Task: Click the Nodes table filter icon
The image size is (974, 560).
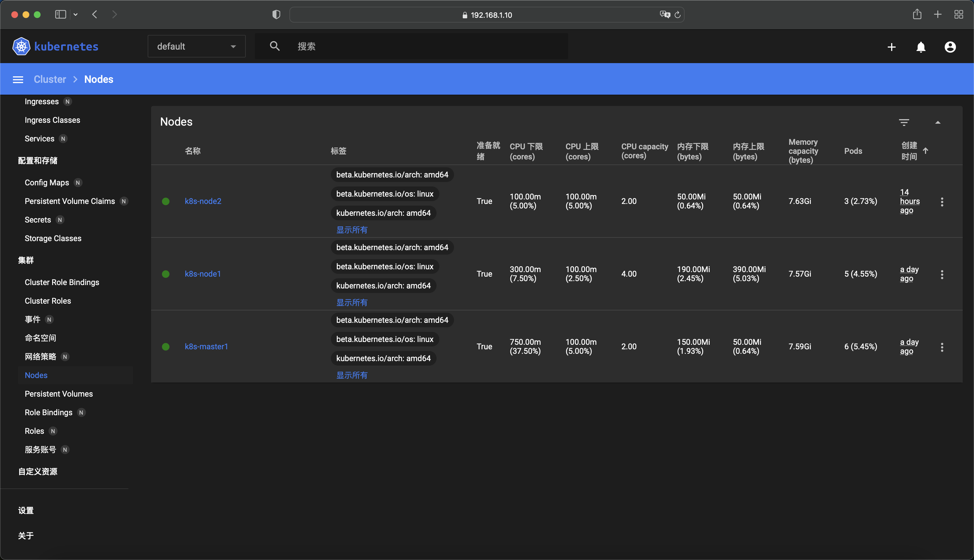Action: coord(904,122)
